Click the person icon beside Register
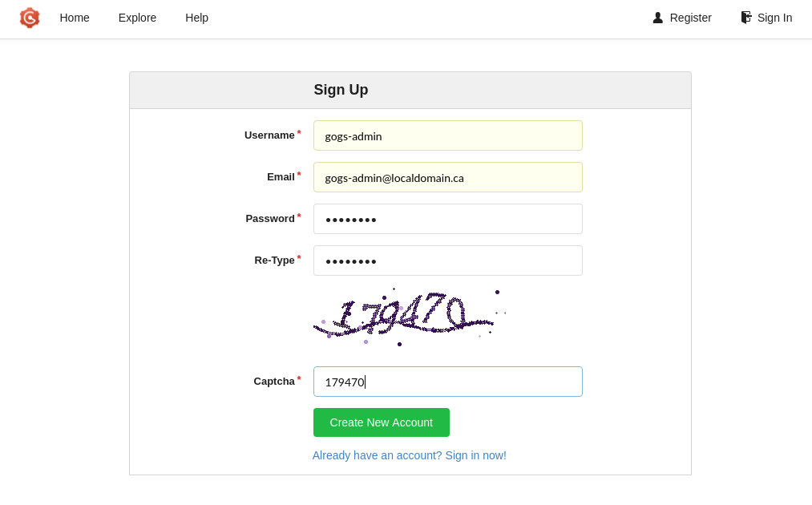This screenshot has height=505, width=812. click(658, 18)
